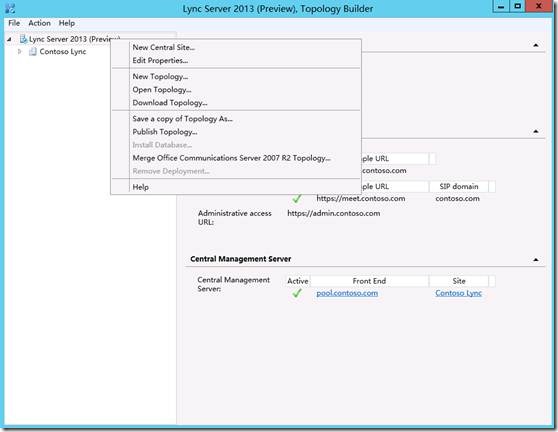Viewport: 558px width, 432px height.
Task: Click the Contoso Lync site icon
Action: pos(33,52)
